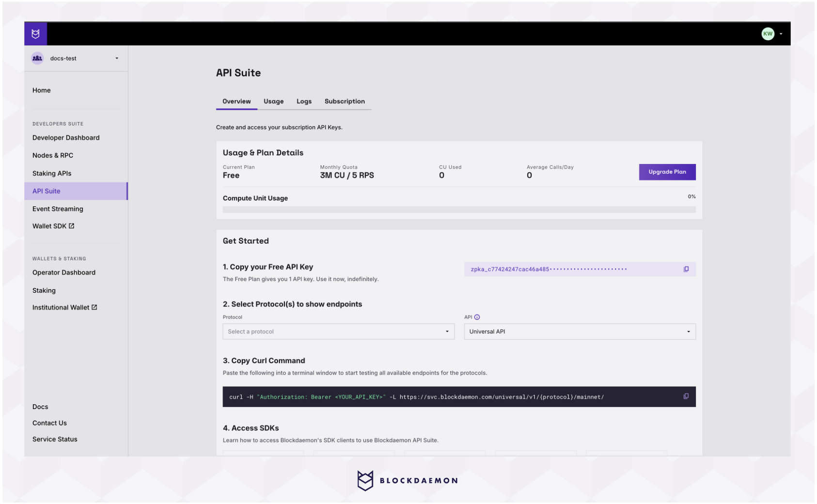
Task: Open the Universal API dropdown
Action: click(580, 331)
